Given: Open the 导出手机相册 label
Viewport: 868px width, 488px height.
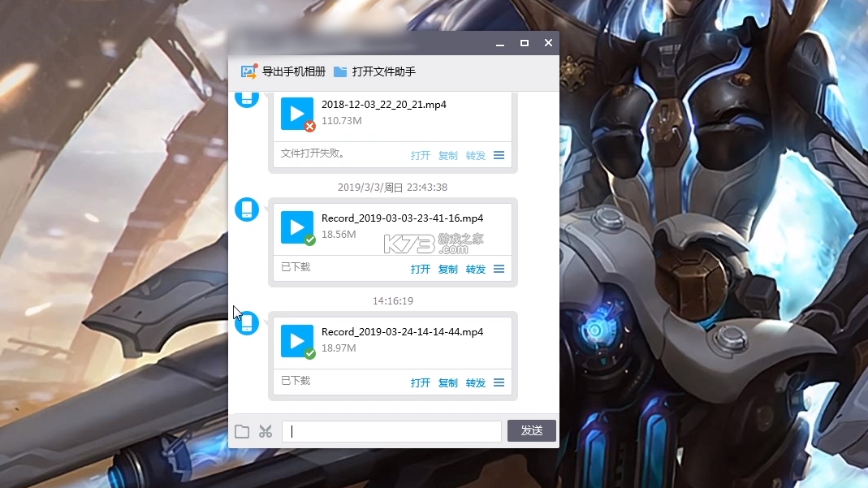Looking at the screenshot, I should pos(293,71).
